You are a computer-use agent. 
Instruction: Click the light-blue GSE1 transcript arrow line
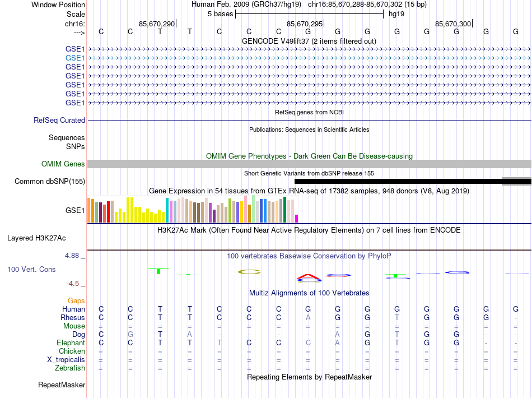[310, 58]
